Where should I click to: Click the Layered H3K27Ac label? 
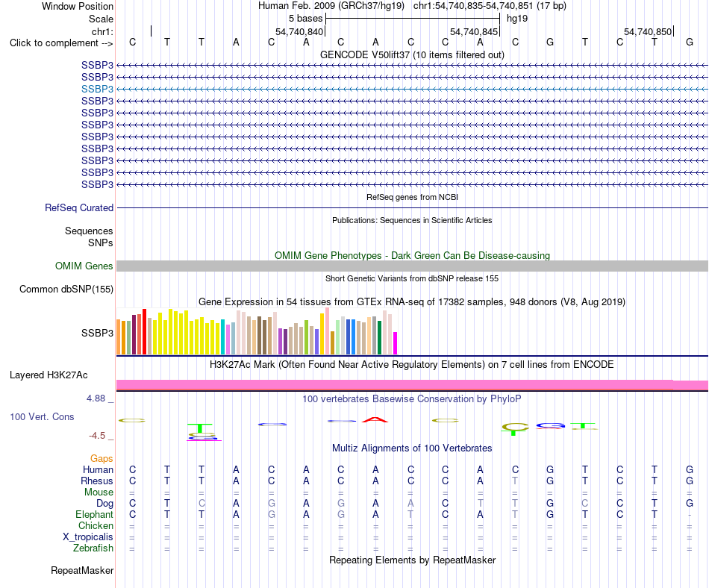(49, 375)
